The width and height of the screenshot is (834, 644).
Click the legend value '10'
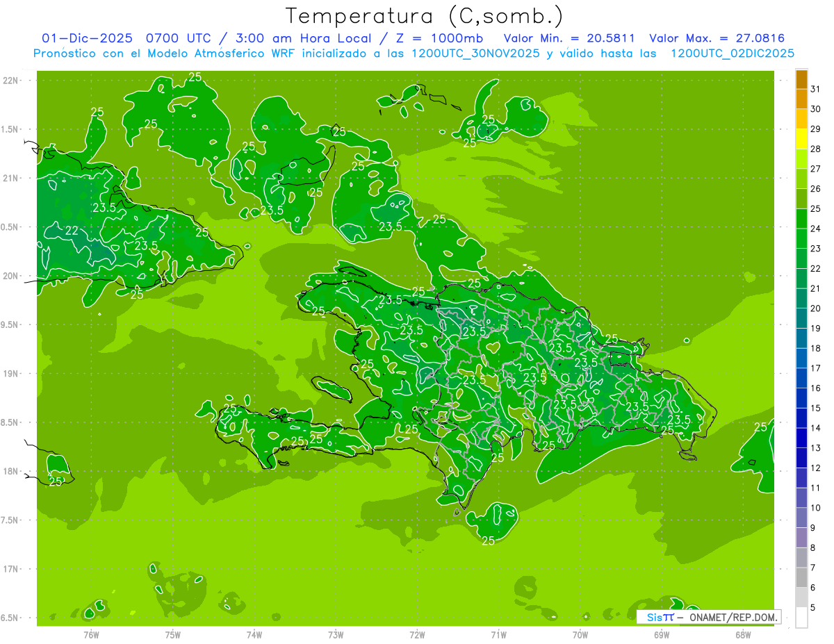(x=815, y=508)
